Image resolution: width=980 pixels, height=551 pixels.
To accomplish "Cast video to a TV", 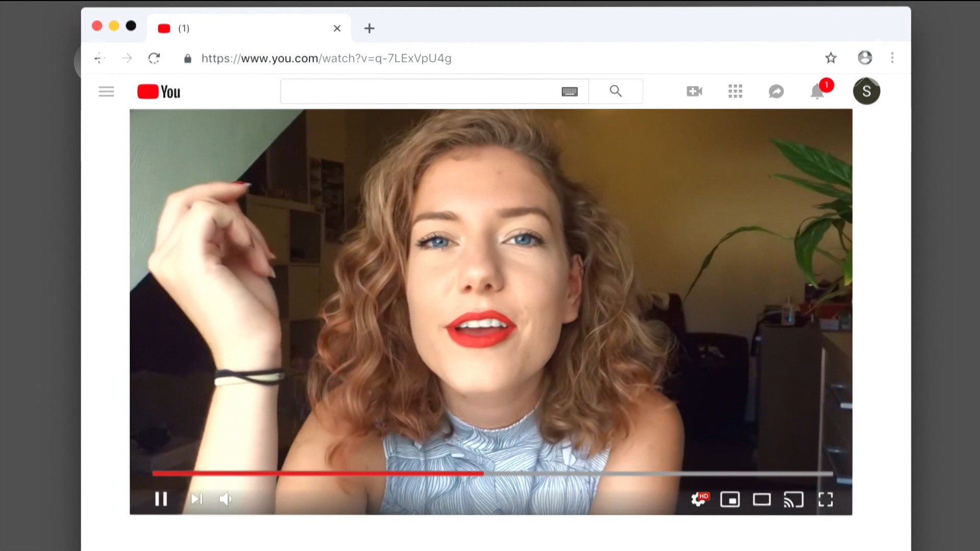I will pos(793,499).
